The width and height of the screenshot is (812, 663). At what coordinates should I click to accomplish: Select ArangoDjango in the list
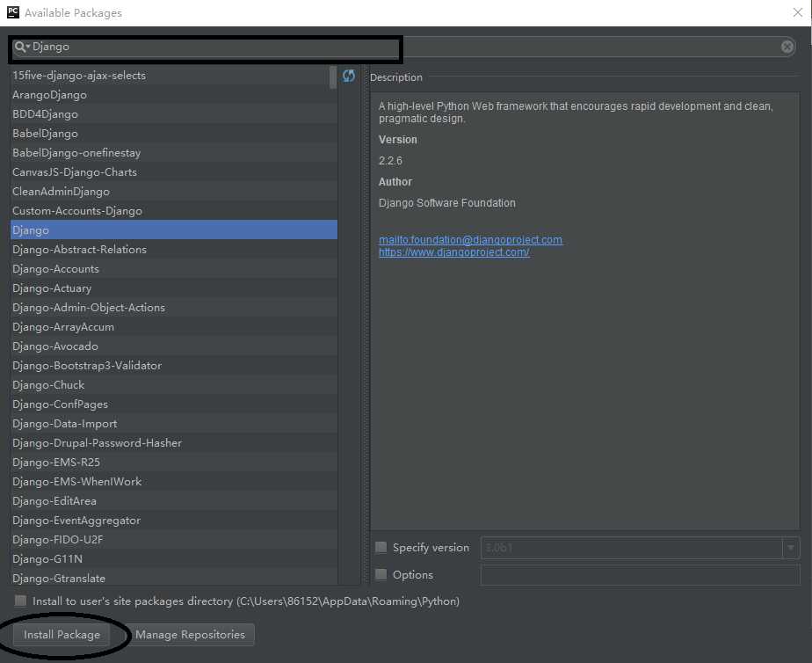tap(173, 95)
